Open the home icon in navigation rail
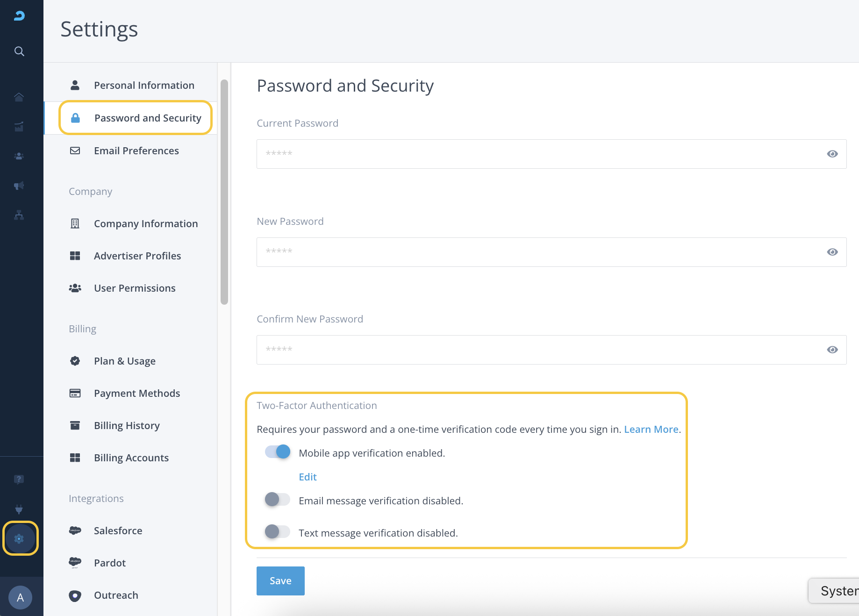Viewport: 859px width, 616px height. coord(19,97)
